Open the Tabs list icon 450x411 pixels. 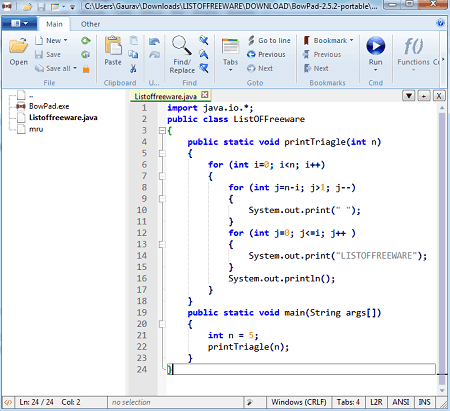click(230, 47)
